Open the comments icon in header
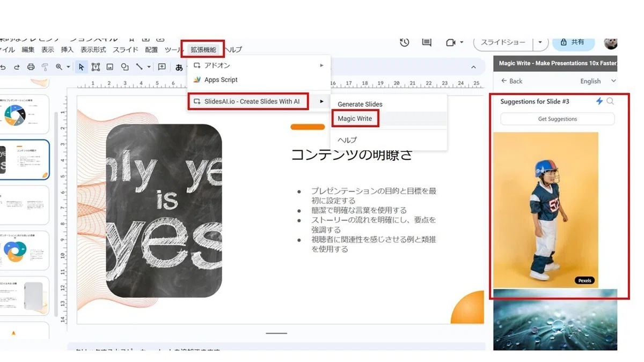 (x=427, y=42)
